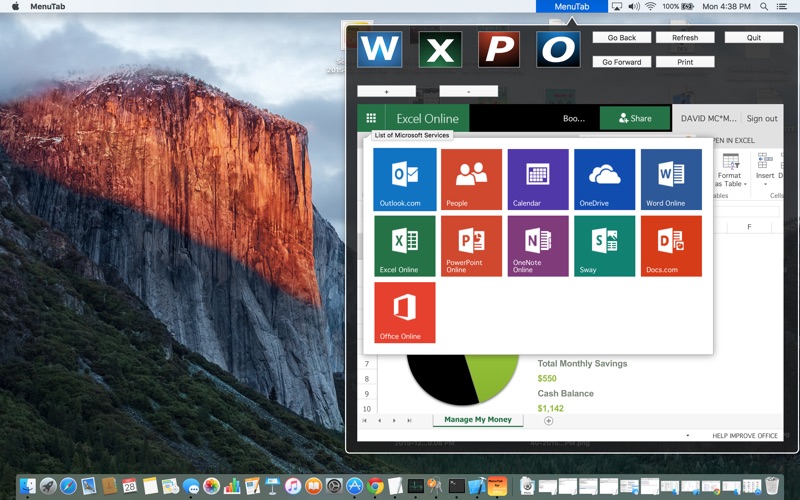Click the date and time in menu bar
Image resolution: width=800 pixels, height=500 pixels.
pyautogui.click(x=727, y=7)
